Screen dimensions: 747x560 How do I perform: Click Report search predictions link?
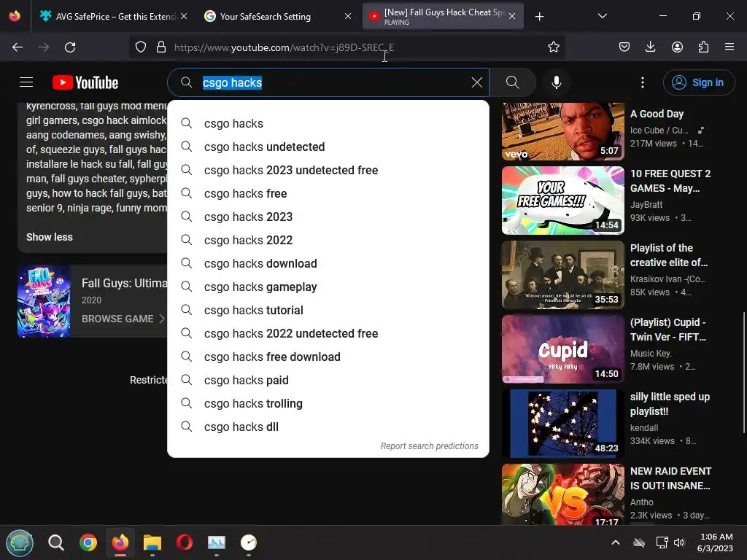point(429,446)
